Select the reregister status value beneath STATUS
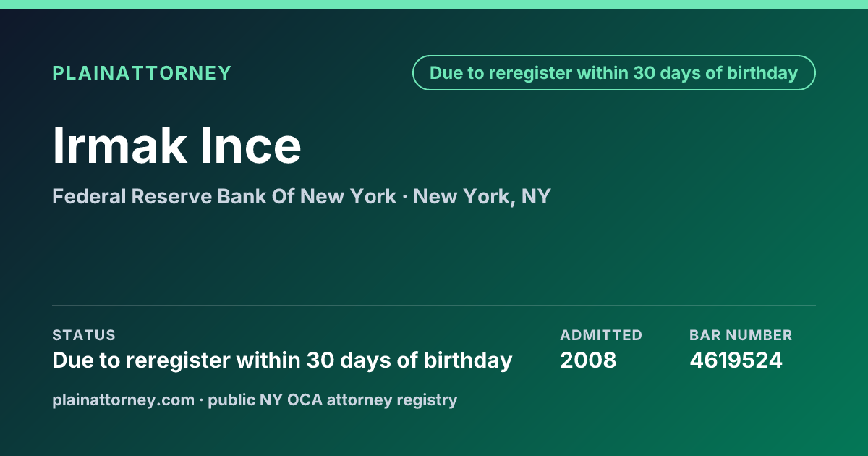868x456 pixels. [282, 360]
